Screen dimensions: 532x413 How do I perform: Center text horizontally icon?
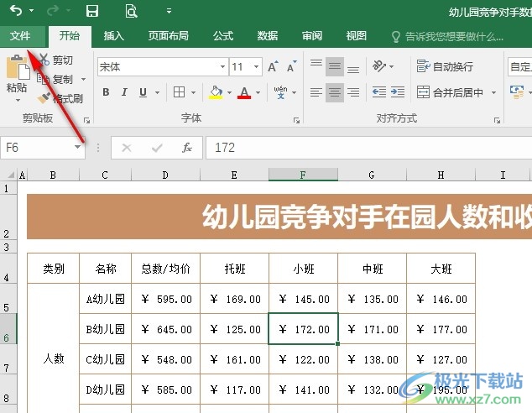click(335, 92)
